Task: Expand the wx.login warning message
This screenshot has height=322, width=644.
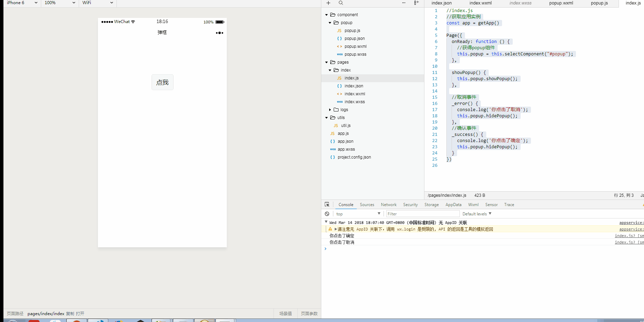Action: [336, 229]
